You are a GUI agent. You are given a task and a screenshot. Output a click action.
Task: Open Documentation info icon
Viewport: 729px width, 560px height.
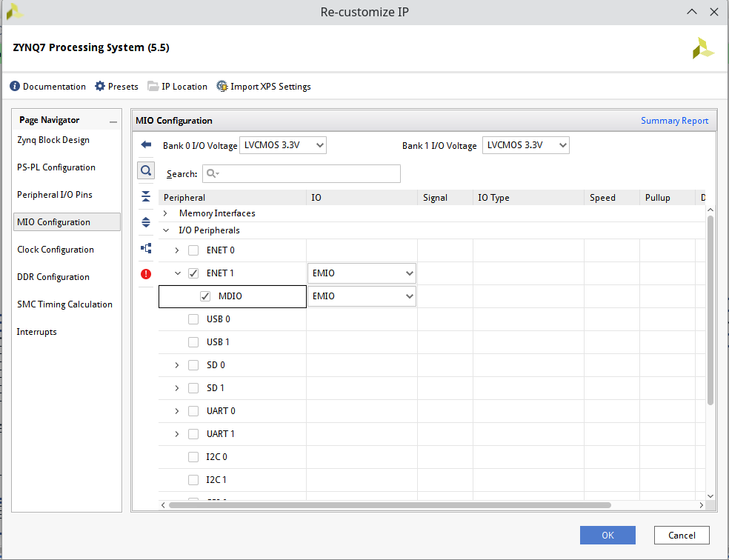15,87
